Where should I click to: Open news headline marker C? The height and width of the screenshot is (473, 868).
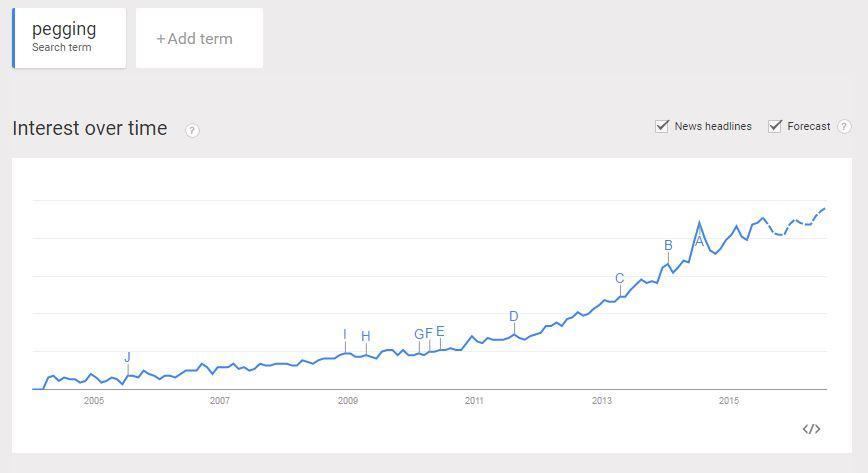tap(620, 279)
